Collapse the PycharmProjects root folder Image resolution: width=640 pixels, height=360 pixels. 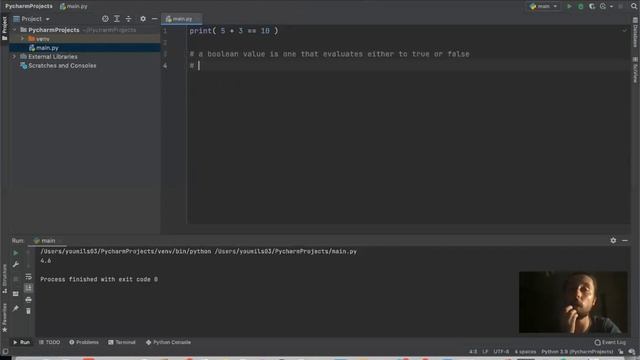15,30
